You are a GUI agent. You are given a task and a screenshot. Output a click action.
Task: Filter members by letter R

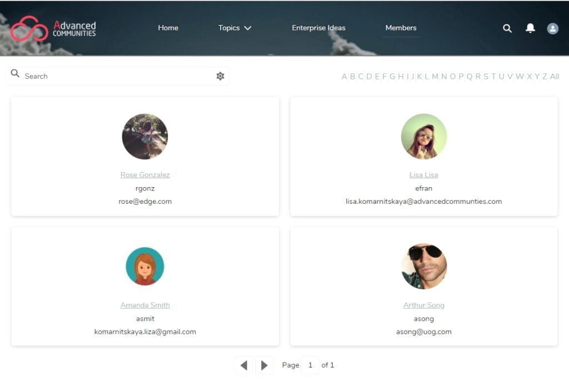click(x=478, y=77)
